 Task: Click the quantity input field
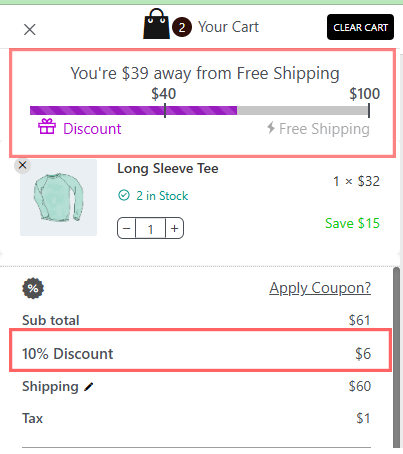[150, 228]
